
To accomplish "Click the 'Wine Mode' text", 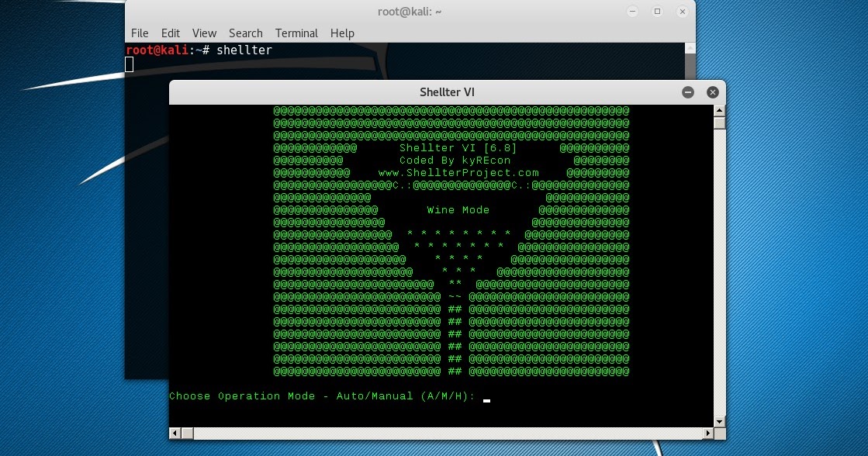I will pyautogui.click(x=458, y=210).
